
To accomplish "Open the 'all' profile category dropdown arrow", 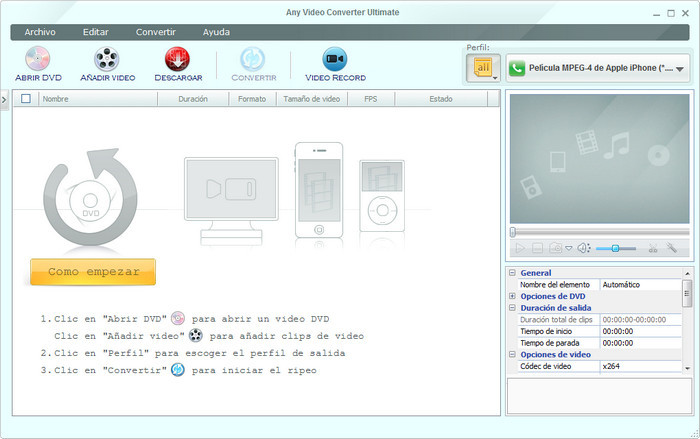I will tap(495, 78).
